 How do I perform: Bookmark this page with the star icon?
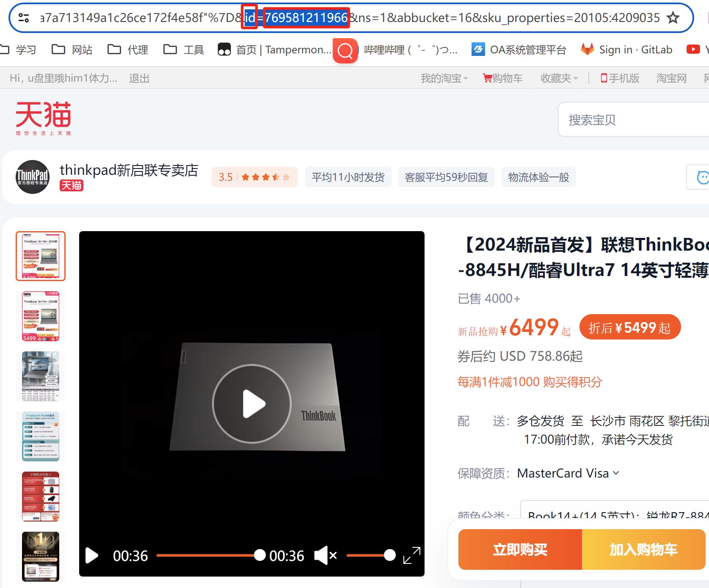click(673, 18)
